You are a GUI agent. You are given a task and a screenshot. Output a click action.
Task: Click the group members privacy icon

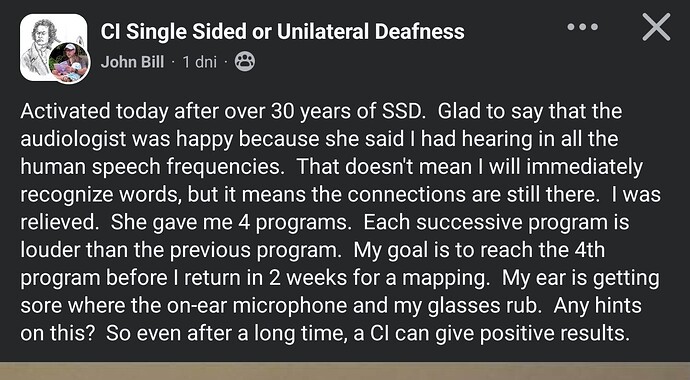coord(245,62)
